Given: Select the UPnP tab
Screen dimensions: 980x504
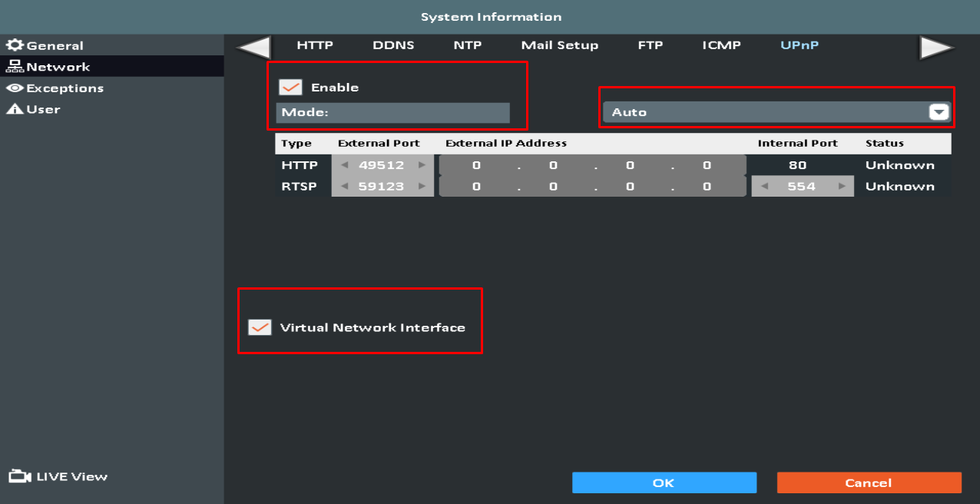Looking at the screenshot, I should [800, 45].
